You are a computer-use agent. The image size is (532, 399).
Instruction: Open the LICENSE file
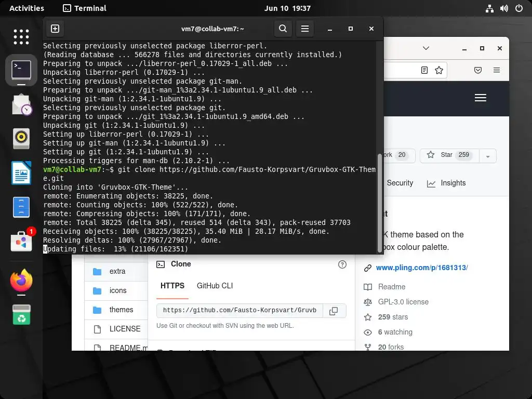coord(125,329)
